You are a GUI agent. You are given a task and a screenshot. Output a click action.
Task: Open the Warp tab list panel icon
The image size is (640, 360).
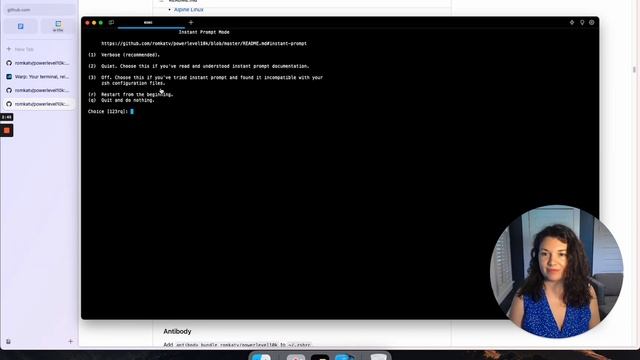tap(111, 22)
